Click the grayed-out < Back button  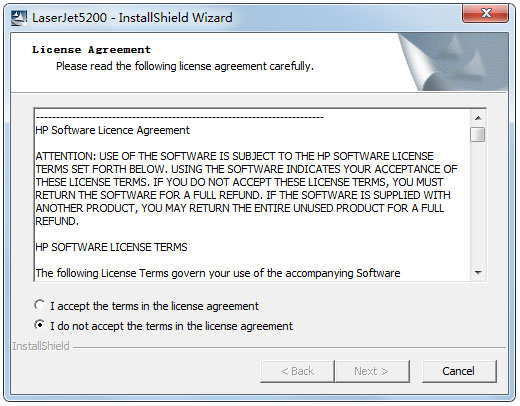297,371
